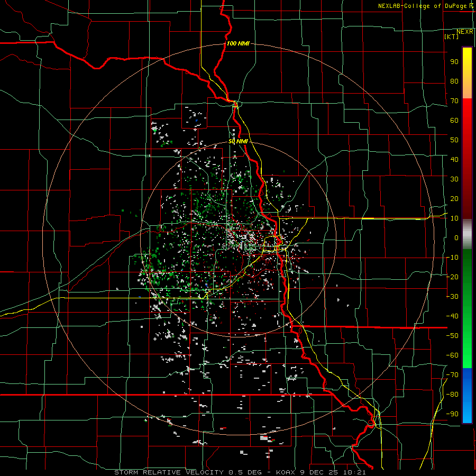Click the blue segment at color bar bottom
The width and height of the screenshot is (476, 476).
point(467,396)
